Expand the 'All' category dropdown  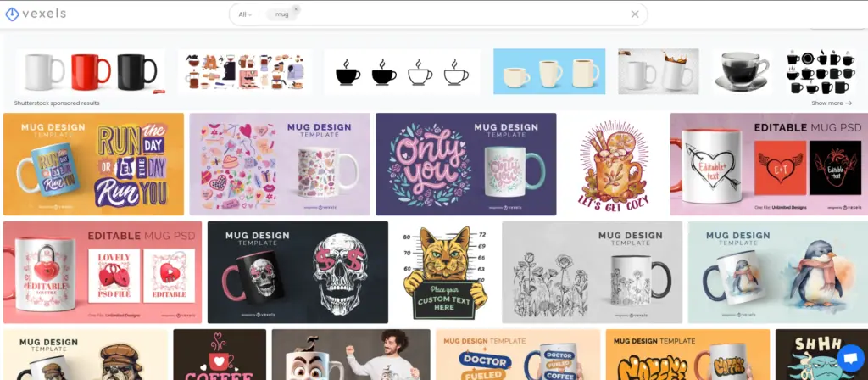click(x=245, y=14)
